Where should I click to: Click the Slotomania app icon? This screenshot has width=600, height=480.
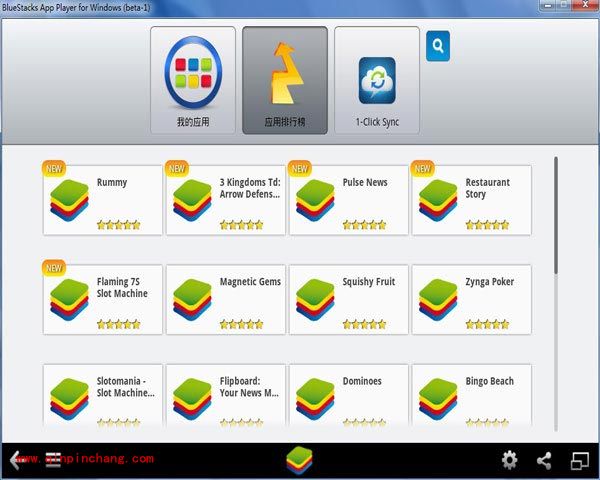(69, 399)
